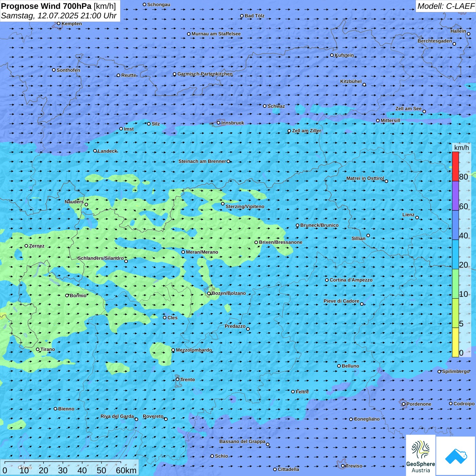
Task: Click the green 10 km/h legend swatch
Action: point(455,284)
